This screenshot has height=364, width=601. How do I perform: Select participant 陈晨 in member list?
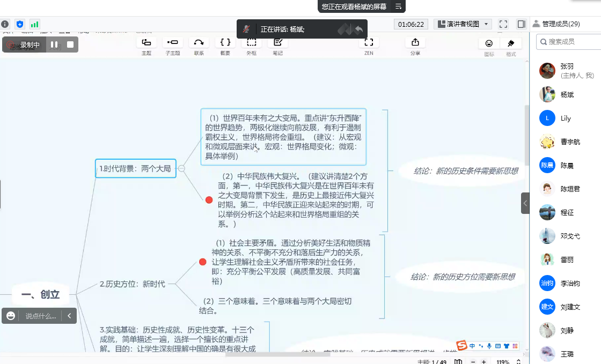click(566, 165)
